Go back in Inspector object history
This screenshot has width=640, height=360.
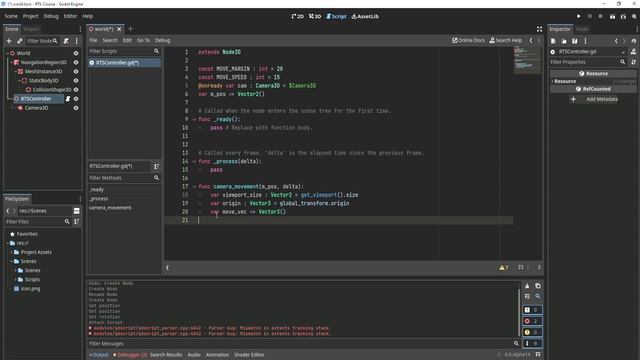[616, 41]
